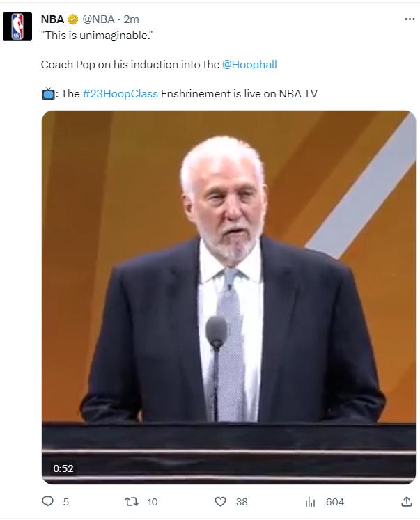Like the tweet with the heart icon
Image resolution: width=420 pixels, height=520 pixels.
click(x=220, y=501)
